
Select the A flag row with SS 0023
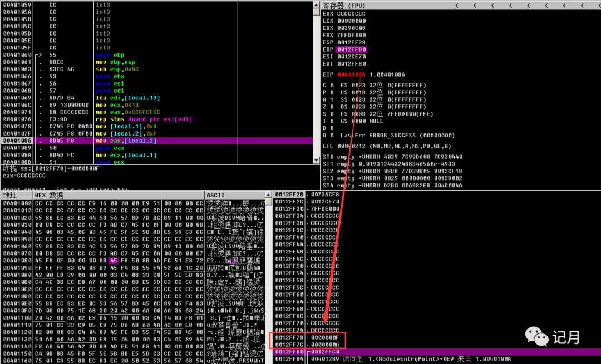[374, 99]
